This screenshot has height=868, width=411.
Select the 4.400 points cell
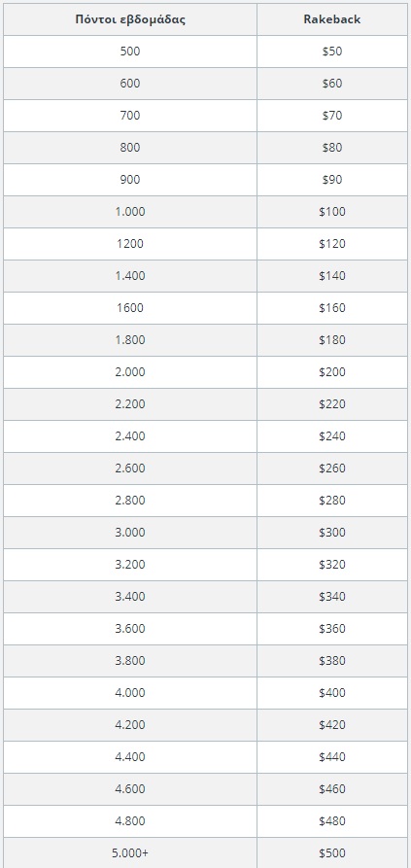tap(130, 758)
